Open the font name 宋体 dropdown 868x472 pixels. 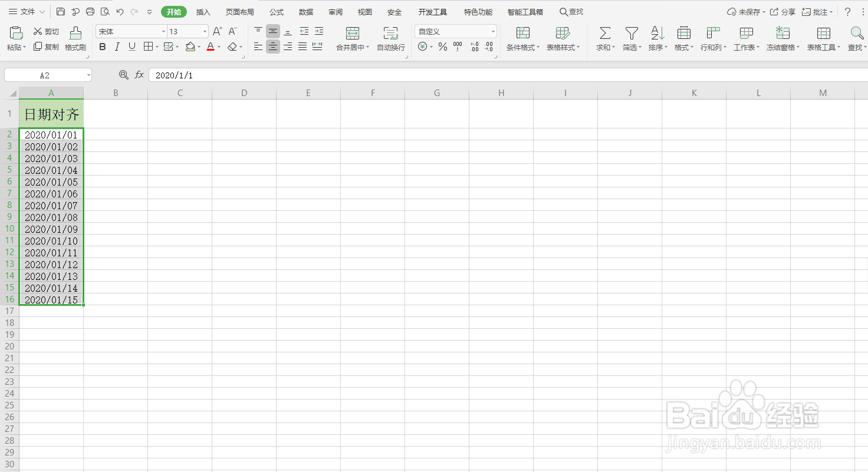[x=163, y=31]
